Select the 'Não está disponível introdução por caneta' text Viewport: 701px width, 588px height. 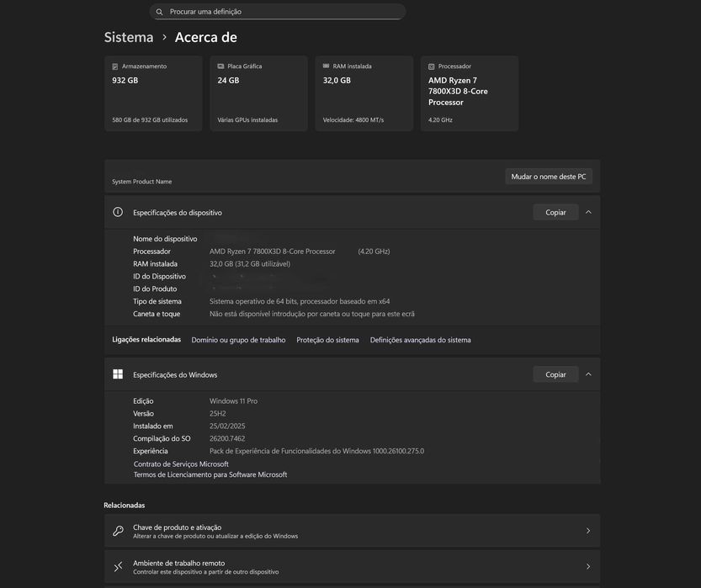coord(311,314)
